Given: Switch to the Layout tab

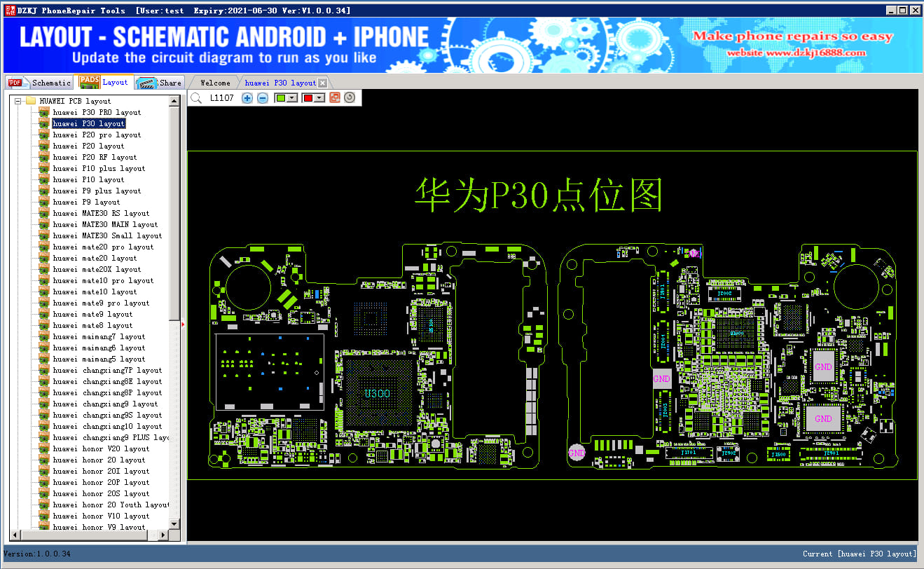Looking at the screenshot, I should click(104, 82).
